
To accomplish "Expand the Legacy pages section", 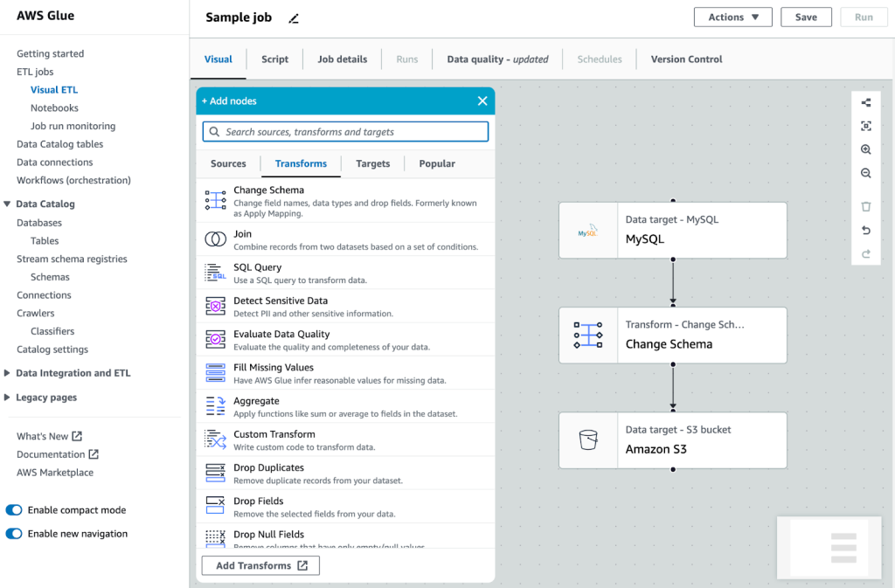I will [x=7, y=398].
